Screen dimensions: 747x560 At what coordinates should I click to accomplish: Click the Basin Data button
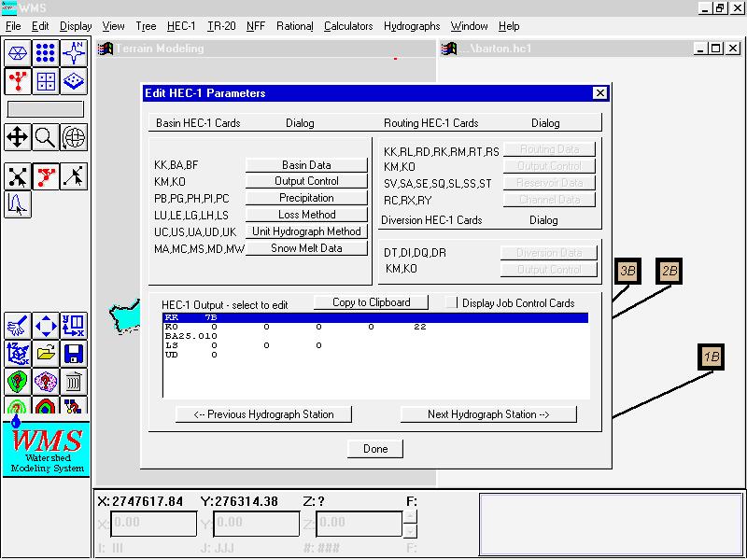(306, 165)
